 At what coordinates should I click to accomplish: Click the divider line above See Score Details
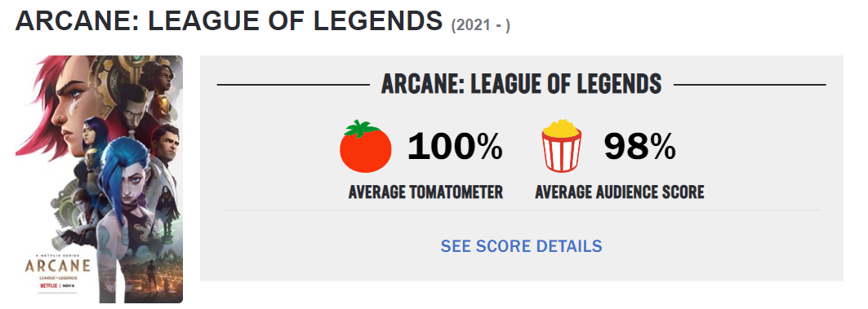tap(522, 210)
